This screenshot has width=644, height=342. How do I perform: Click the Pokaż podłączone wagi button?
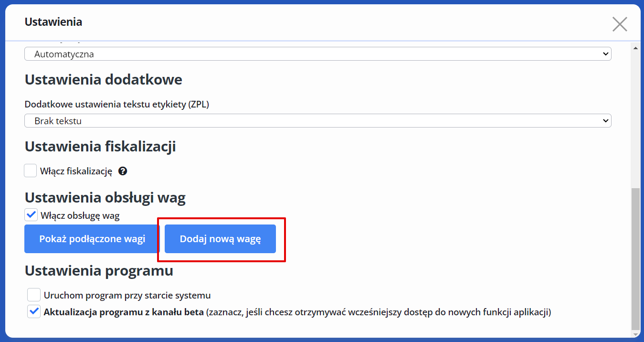pyautogui.click(x=92, y=239)
